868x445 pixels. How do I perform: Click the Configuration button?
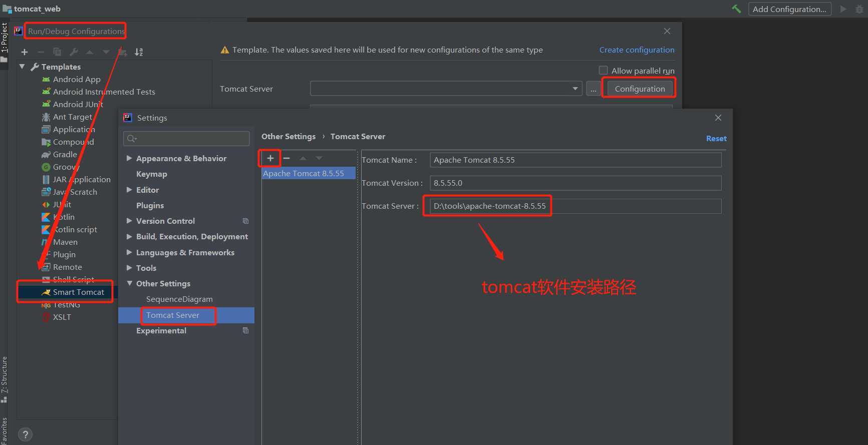point(640,89)
